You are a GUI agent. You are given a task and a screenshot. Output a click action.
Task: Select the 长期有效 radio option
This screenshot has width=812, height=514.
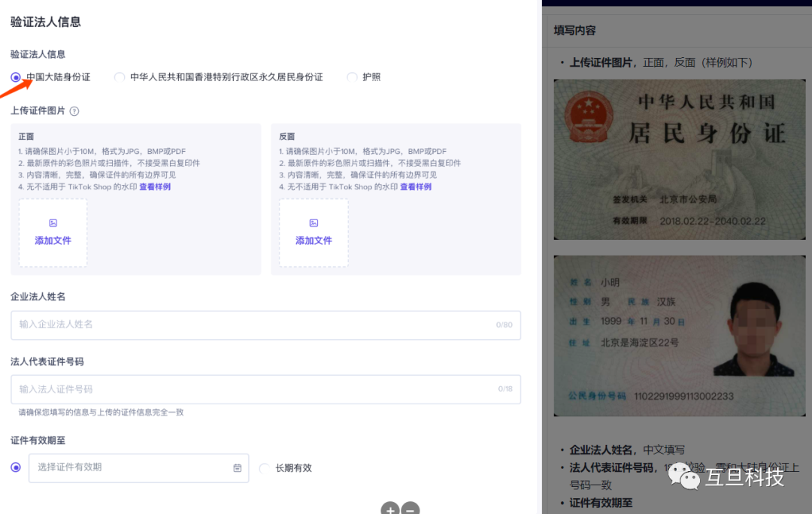pos(264,468)
